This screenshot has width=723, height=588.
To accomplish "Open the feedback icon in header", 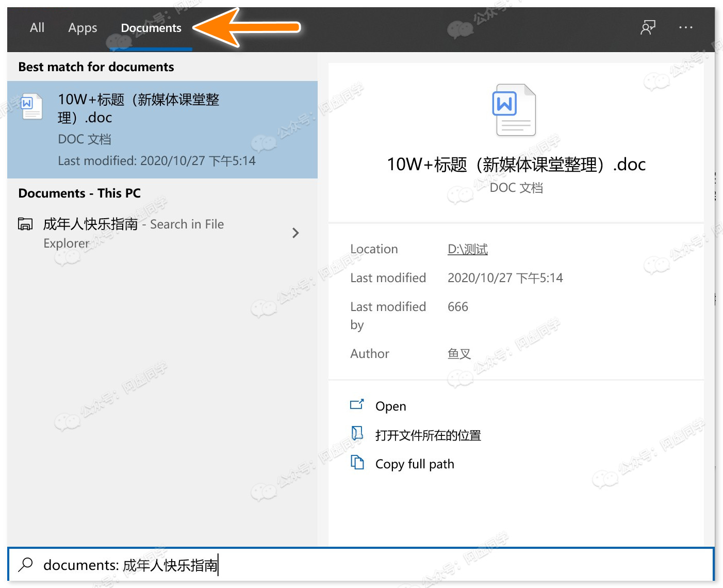I will tap(648, 28).
